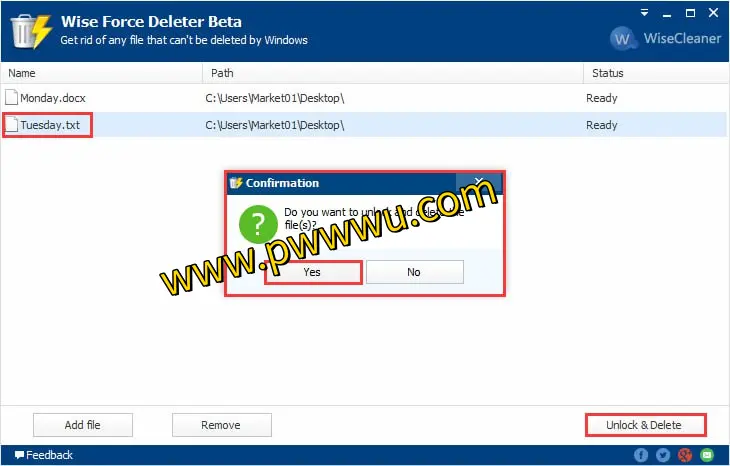Click the Facebook icon in status bar
Viewport: 730px width, 466px height.
(641, 456)
